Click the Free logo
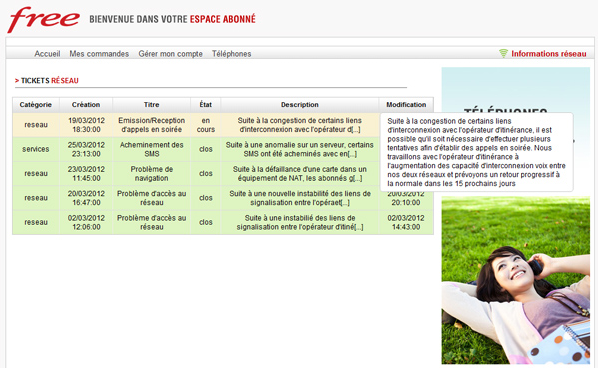 [43, 19]
